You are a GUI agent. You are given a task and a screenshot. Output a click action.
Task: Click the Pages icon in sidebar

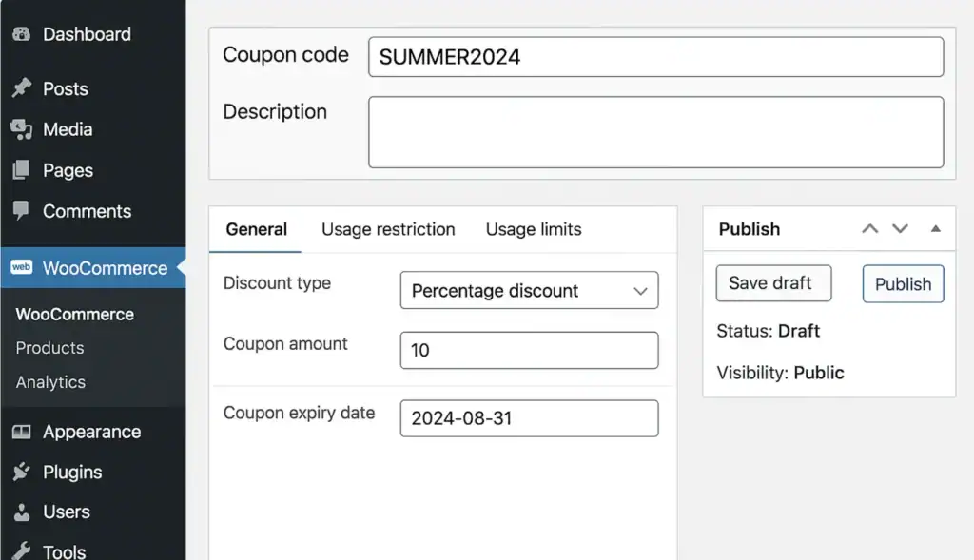click(x=21, y=170)
